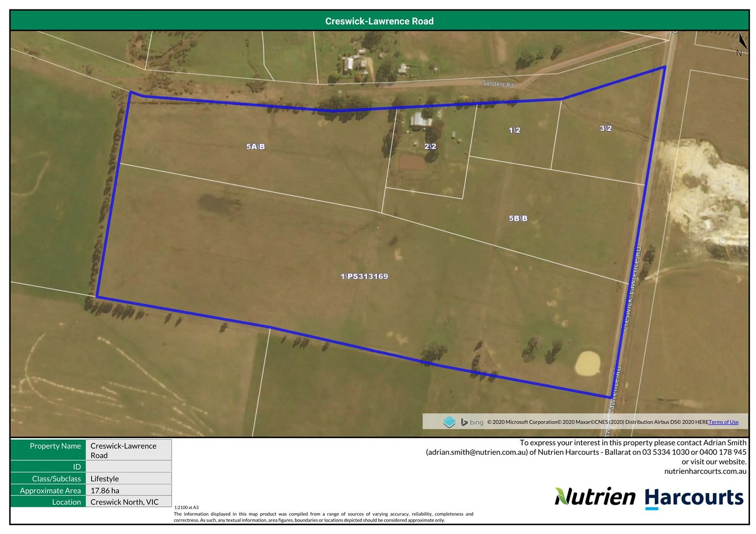The height and width of the screenshot is (534, 756).
Task: Click the Location value Creswick North, VIC
Action: 125,502
